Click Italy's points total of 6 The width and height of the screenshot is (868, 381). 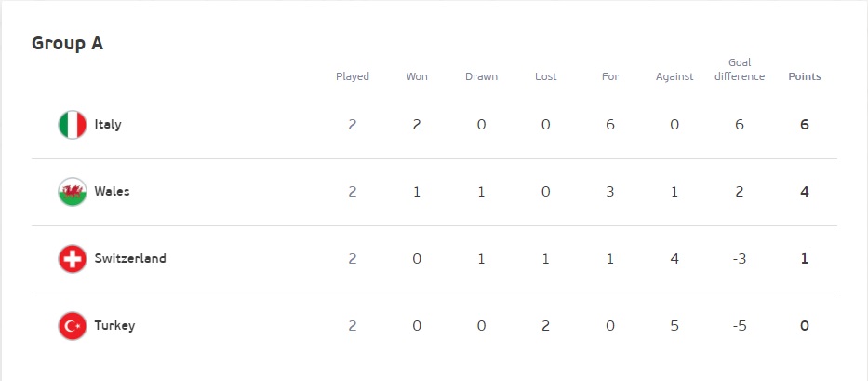click(x=805, y=125)
